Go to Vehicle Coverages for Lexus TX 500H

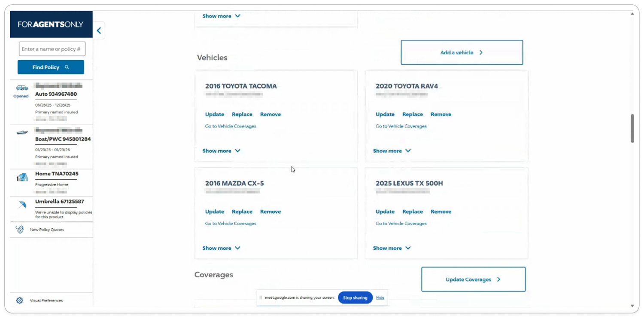click(x=401, y=224)
